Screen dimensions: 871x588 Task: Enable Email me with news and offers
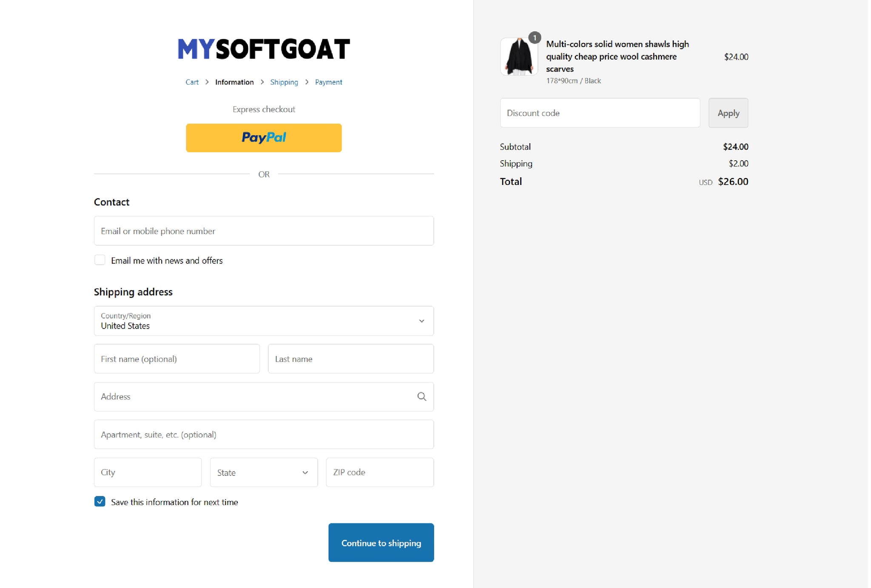pos(100,260)
